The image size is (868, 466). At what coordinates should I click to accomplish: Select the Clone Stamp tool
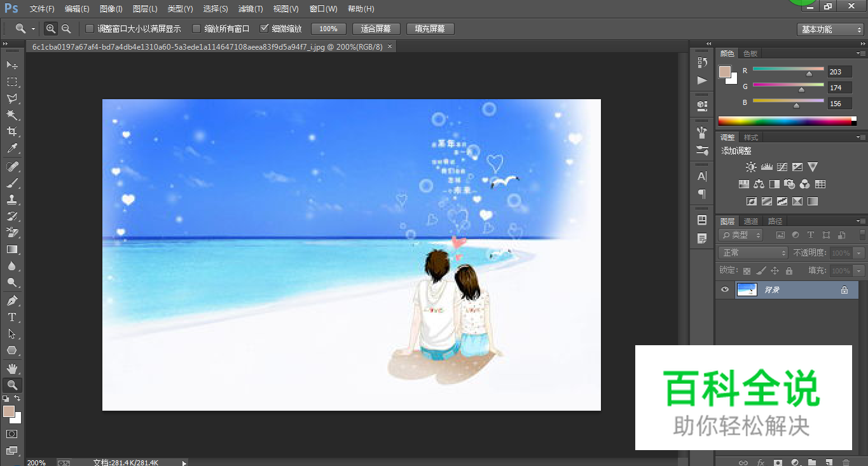12,199
